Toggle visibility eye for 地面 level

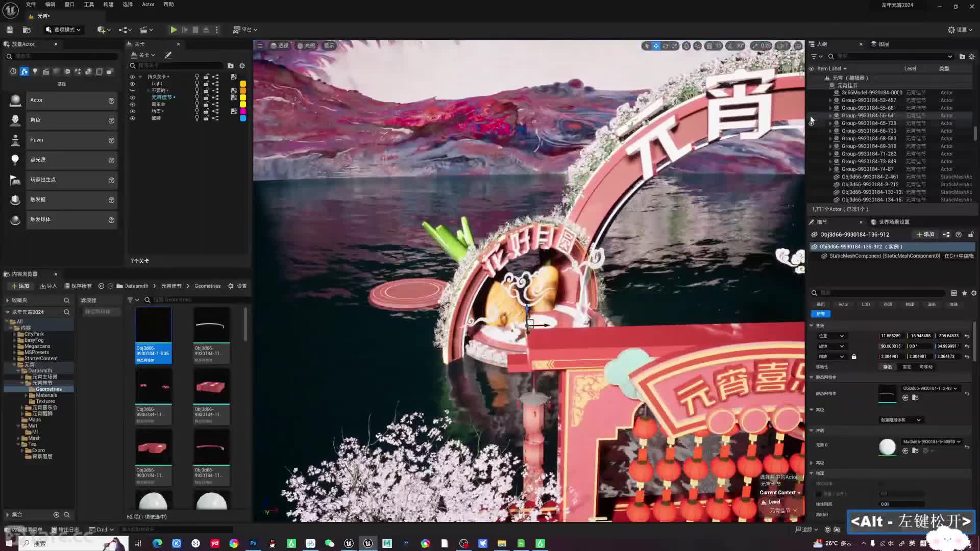(x=132, y=111)
